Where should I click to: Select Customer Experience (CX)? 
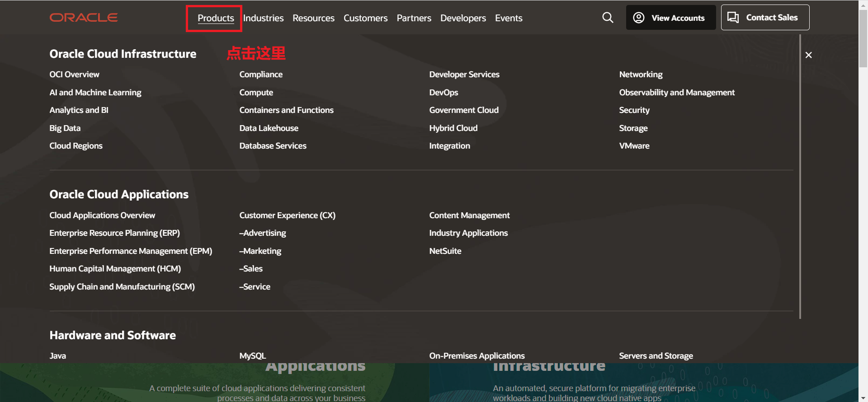click(288, 215)
